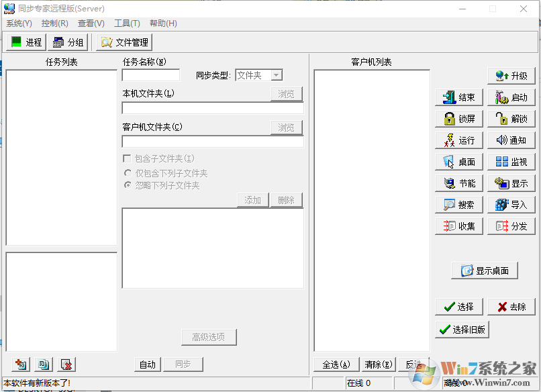Click the 收集 collect button
The height and width of the screenshot is (392, 541).
[459, 226]
